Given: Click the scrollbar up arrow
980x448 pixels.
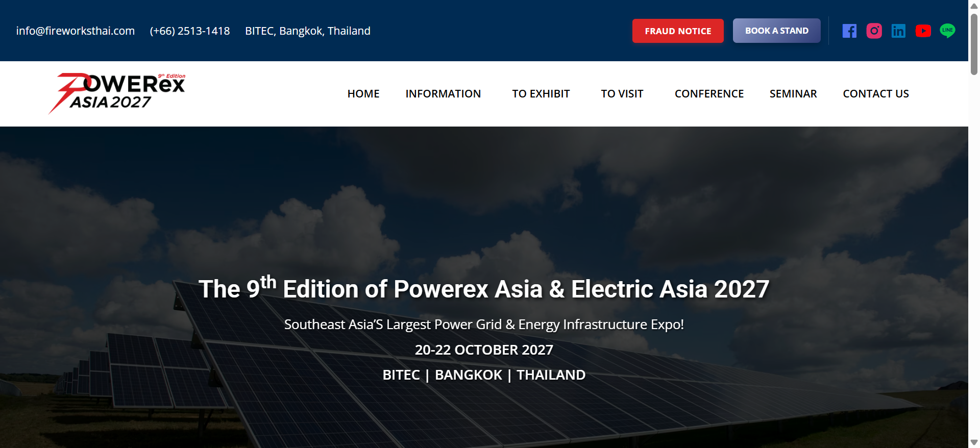Looking at the screenshot, I should coord(974,6).
